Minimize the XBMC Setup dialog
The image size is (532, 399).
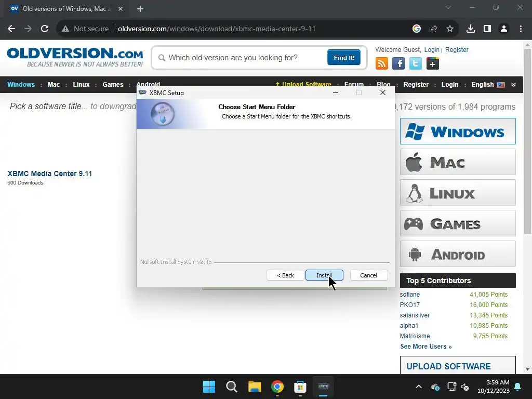[336, 92]
